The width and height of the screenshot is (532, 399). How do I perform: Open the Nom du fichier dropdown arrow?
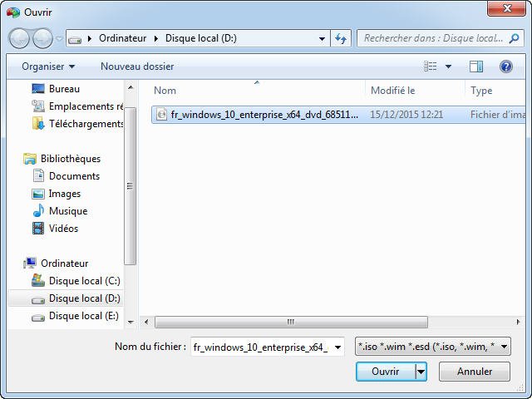tap(338, 347)
